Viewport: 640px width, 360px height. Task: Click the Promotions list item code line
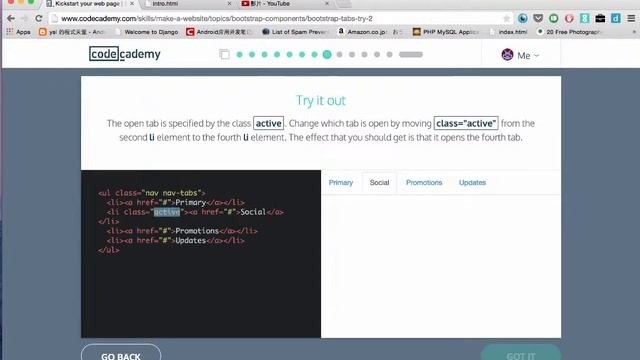click(182, 231)
